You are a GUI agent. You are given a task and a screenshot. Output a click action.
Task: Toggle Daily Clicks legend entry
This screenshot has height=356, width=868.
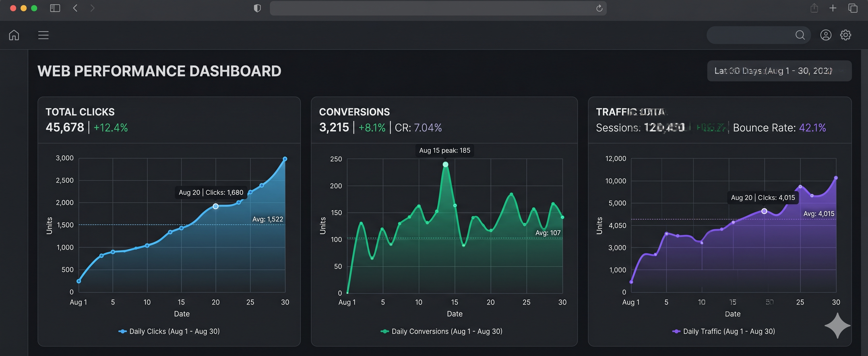[169, 331]
